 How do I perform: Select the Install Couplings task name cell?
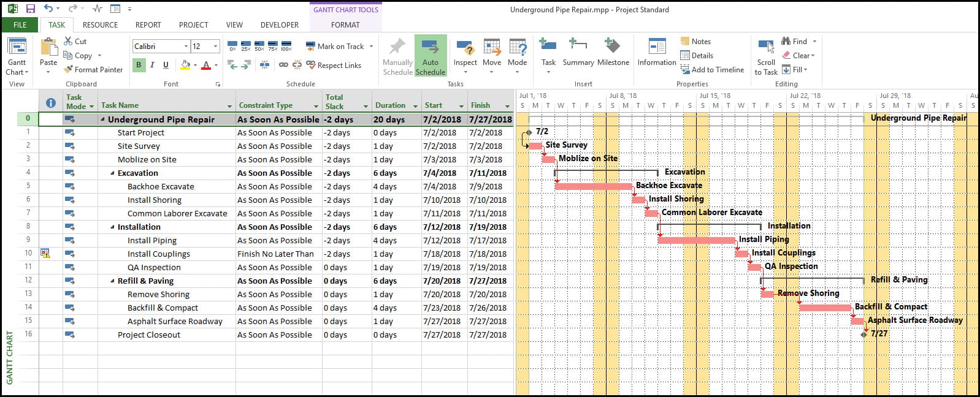point(167,254)
